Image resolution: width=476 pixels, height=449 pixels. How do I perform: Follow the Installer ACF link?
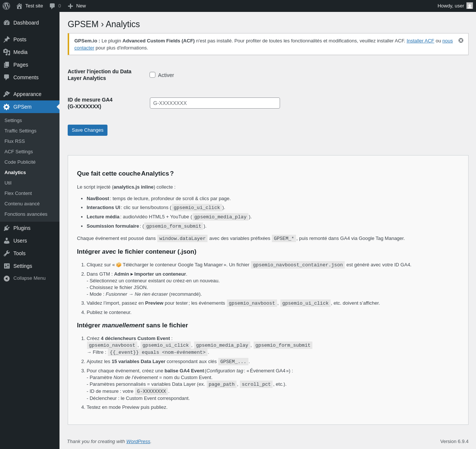click(x=420, y=41)
